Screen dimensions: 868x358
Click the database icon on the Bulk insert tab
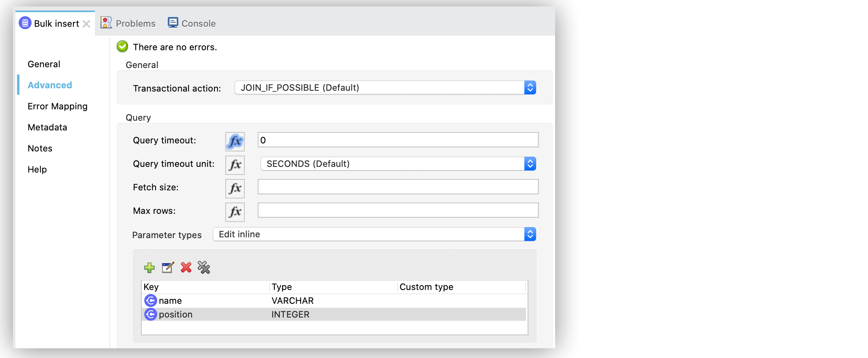tap(24, 23)
